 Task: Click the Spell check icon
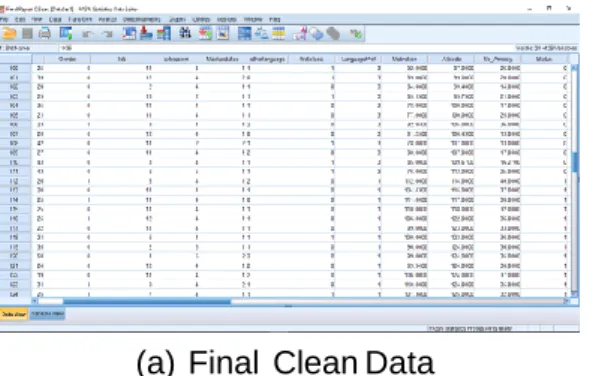356,33
